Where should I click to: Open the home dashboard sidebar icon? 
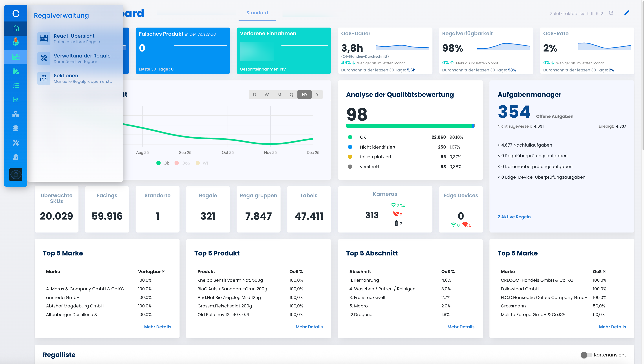[x=16, y=28]
